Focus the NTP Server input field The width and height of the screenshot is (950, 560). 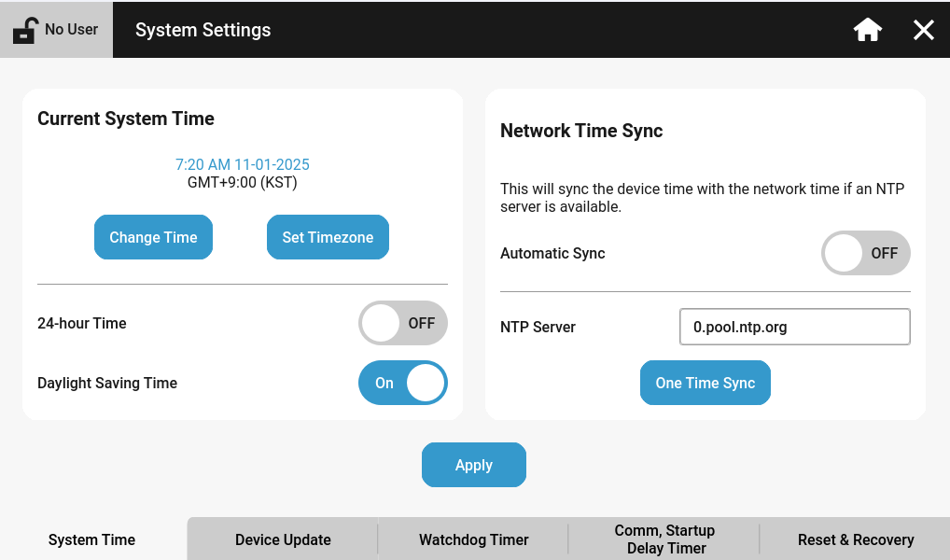pyautogui.click(x=794, y=327)
